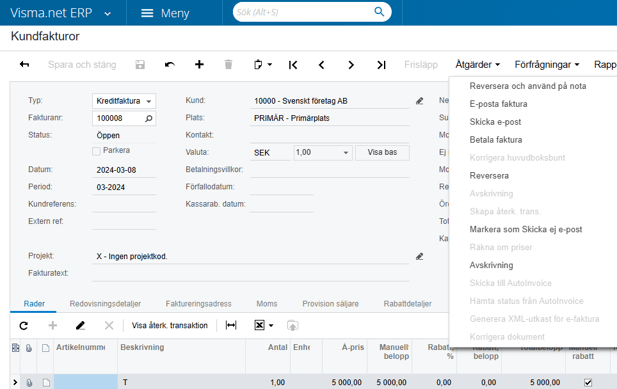Screen dimensions: 617x389
Task: Open Fakturanr lookup magnifier
Action: click(x=149, y=118)
